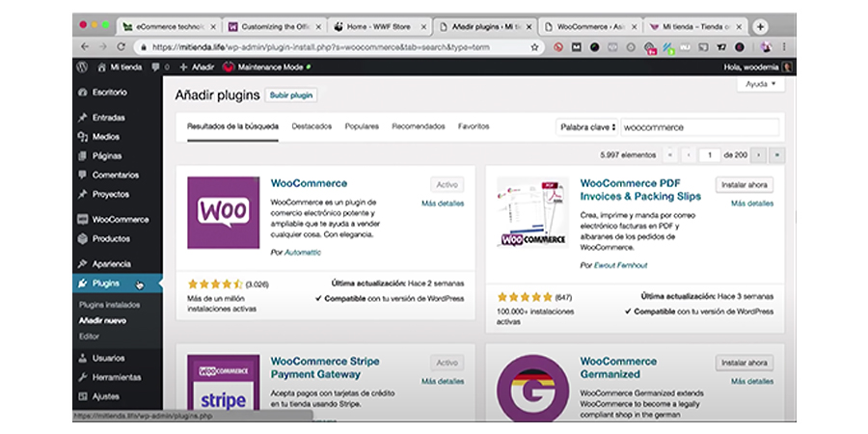Image resolution: width=868 pixels, height=434 pixels.
Task: Click Plugins instalados in the submenu
Action: (x=110, y=305)
